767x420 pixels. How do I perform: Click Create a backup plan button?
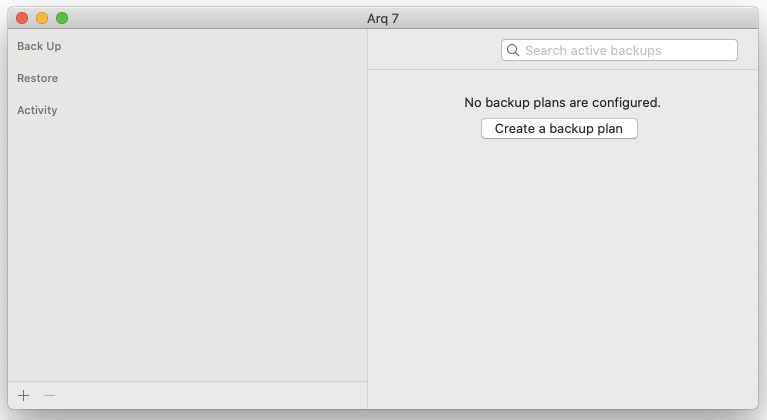coord(559,129)
